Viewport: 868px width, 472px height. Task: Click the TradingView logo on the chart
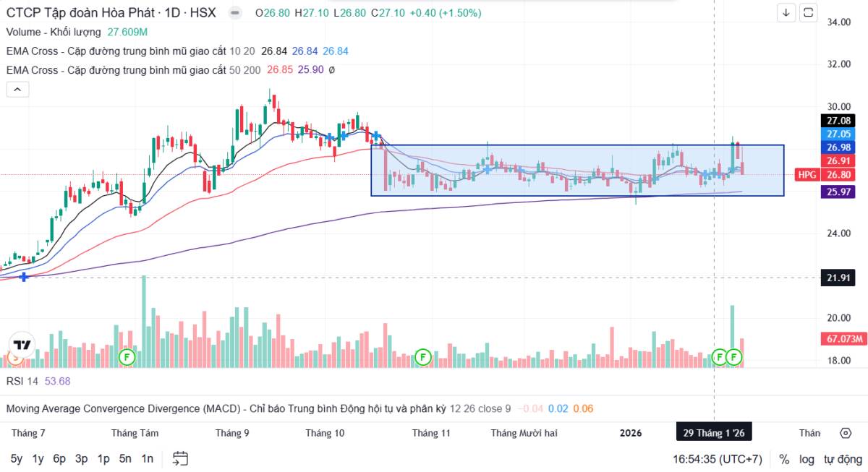click(22, 344)
